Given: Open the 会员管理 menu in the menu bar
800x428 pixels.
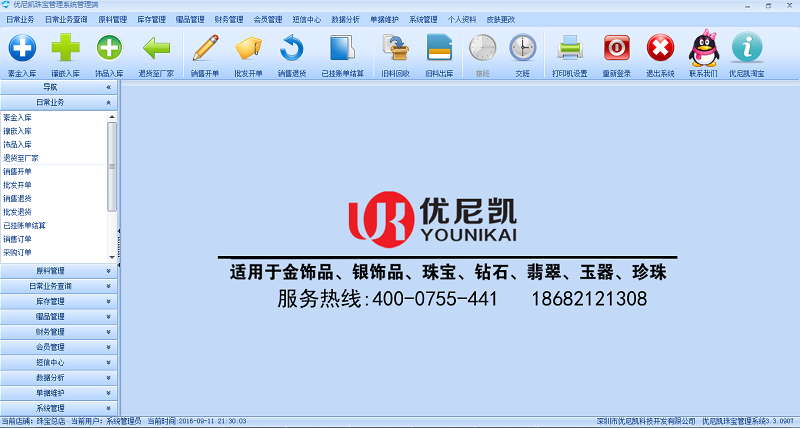Looking at the screenshot, I should tap(268, 19).
